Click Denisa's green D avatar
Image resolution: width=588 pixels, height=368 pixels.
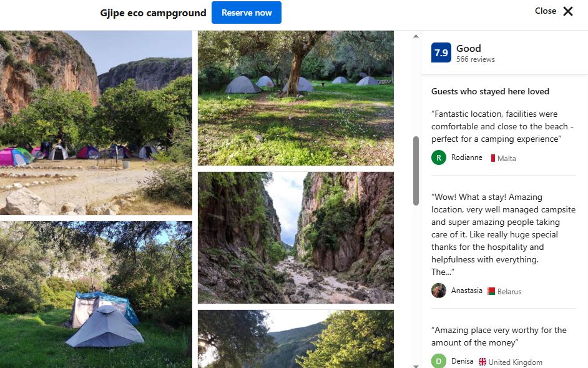tap(439, 361)
